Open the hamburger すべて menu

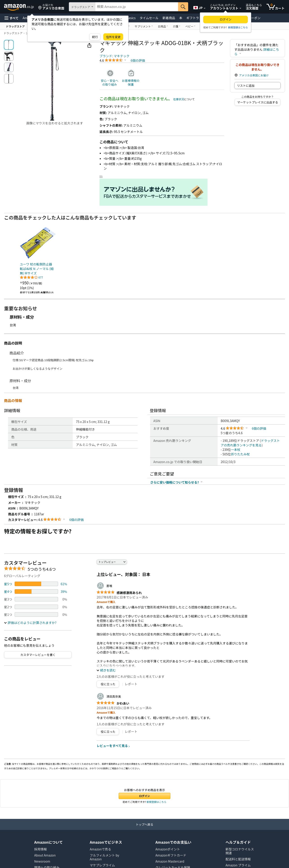click(11, 18)
